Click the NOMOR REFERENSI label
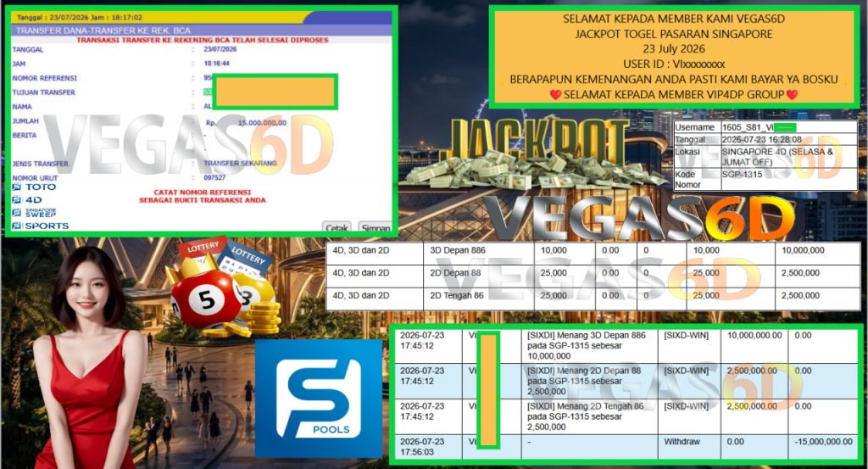The width and height of the screenshot is (868, 469). click(45, 78)
